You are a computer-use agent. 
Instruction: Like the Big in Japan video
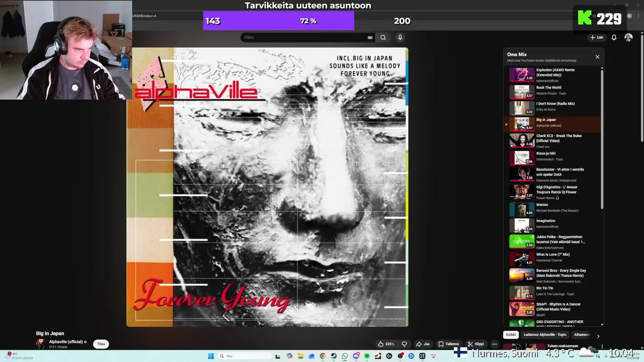pos(386,344)
